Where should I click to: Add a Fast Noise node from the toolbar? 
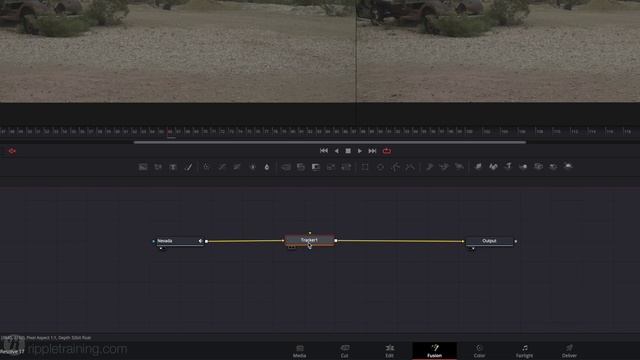(158, 167)
